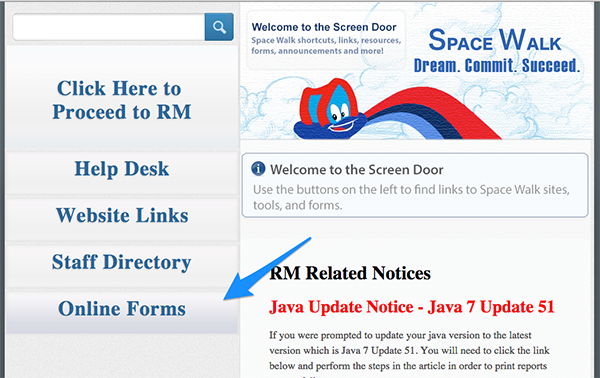Image resolution: width=600 pixels, height=378 pixels.
Task: Click the blue annotation arrow
Action: [x=267, y=269]
